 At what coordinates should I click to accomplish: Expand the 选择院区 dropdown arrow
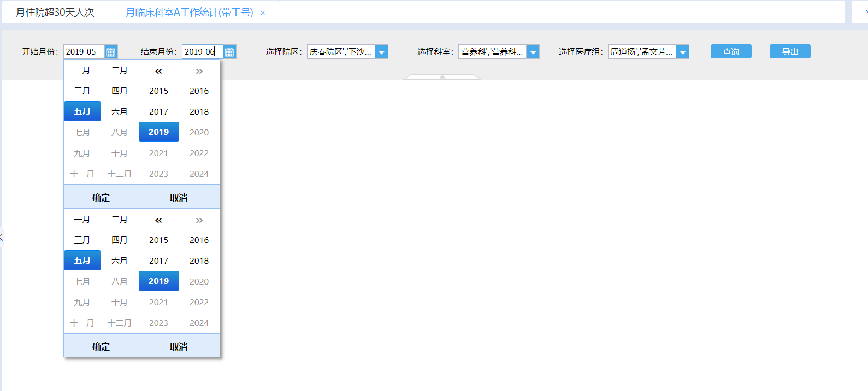[x=382, y=52]
